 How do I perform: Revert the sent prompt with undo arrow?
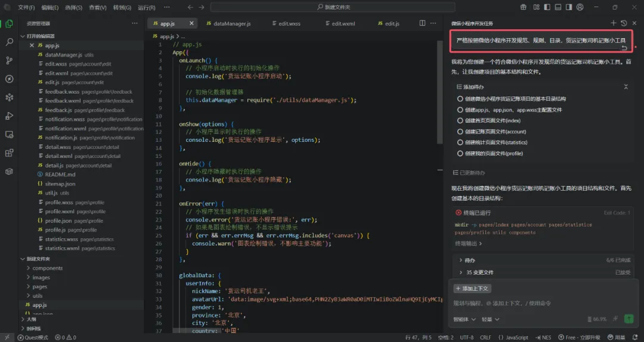pyautogui.click(x=624, y=48)
